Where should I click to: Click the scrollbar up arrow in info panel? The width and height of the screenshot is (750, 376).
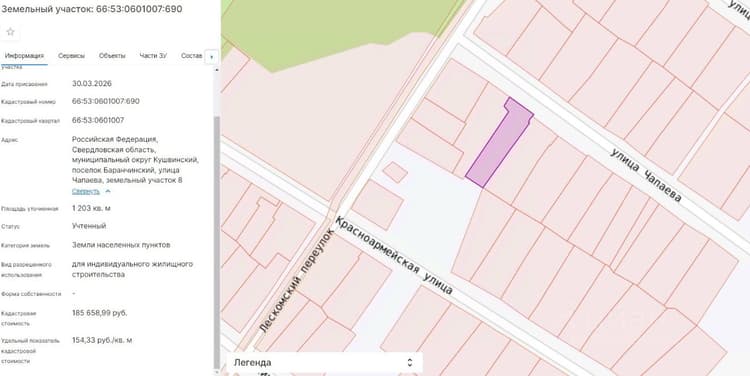[x=216, y=70]
